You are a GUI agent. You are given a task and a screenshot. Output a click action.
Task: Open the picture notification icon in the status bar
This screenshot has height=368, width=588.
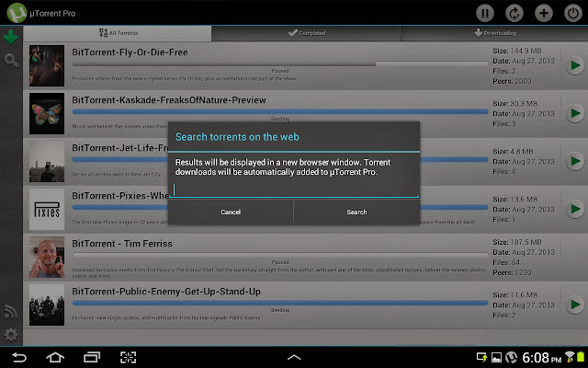496,358
